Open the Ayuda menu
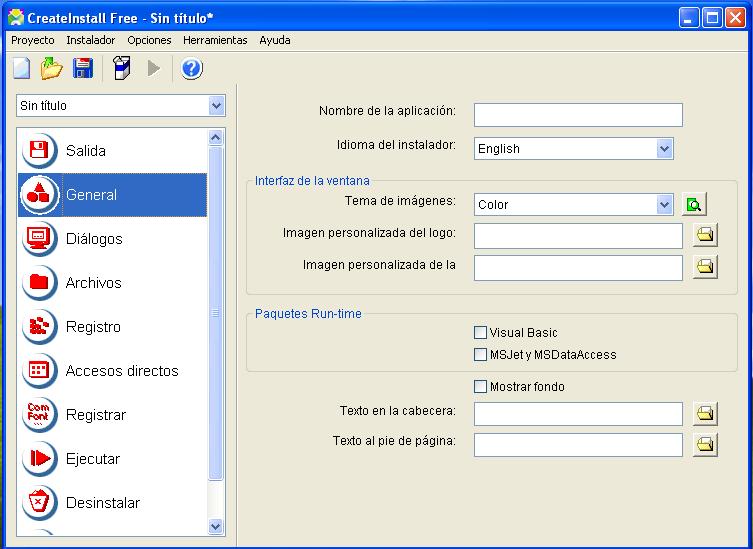 click(x=275, y=40)
